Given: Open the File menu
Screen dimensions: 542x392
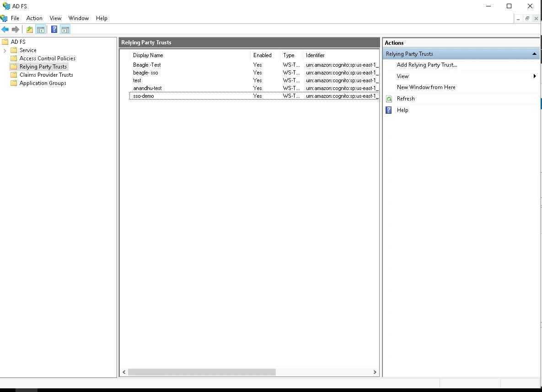Looking at the screenshot, I should [x=15, y=18].
